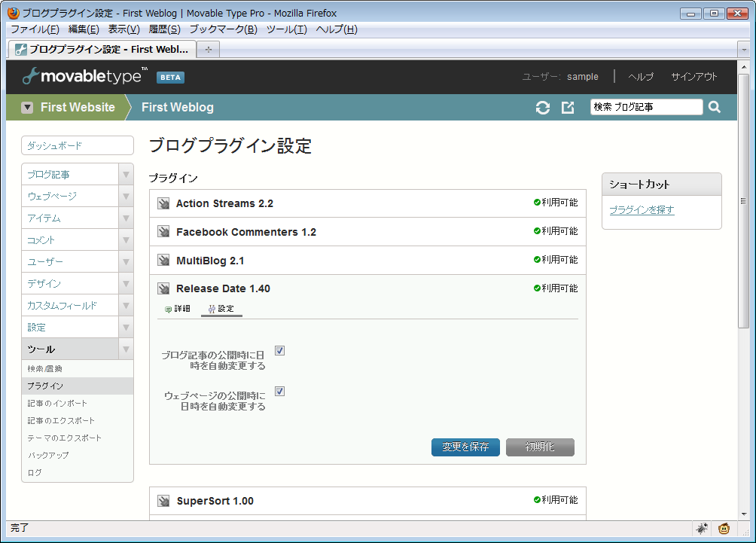Click the MultiBlog plugin icon
This screenshot has height=543, width=756.
[163, 261]
